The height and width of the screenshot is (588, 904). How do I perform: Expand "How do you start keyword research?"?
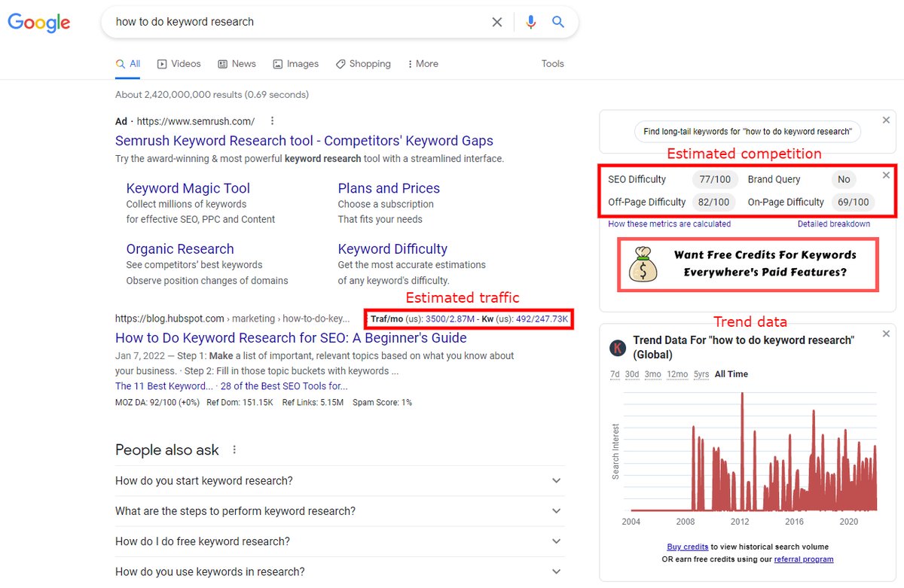[339, 481]
